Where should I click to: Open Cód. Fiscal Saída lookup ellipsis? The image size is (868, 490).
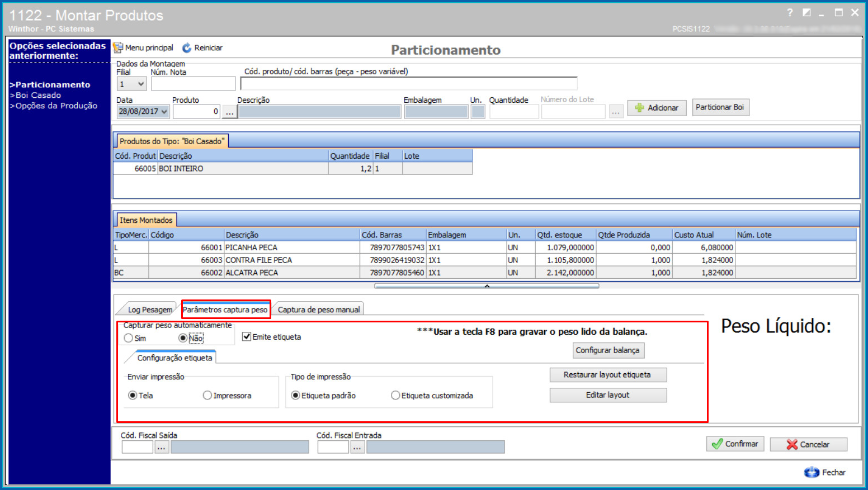(161, 447)
